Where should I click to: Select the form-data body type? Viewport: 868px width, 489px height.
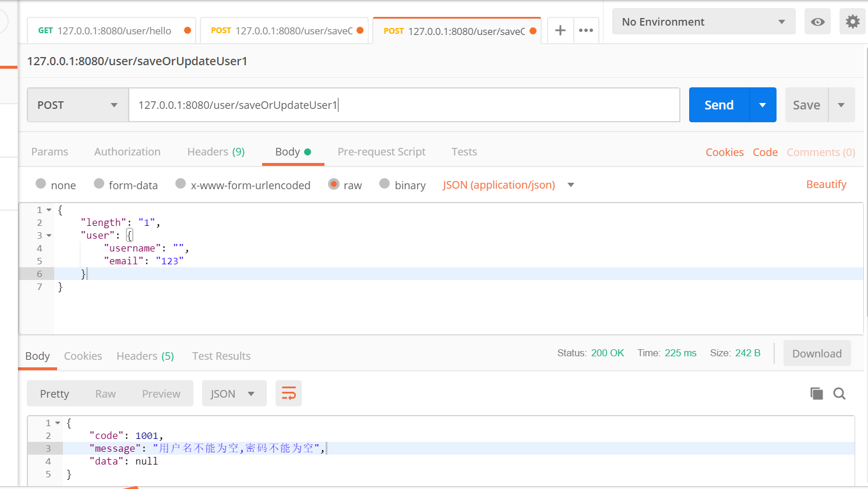coord(126,185)
